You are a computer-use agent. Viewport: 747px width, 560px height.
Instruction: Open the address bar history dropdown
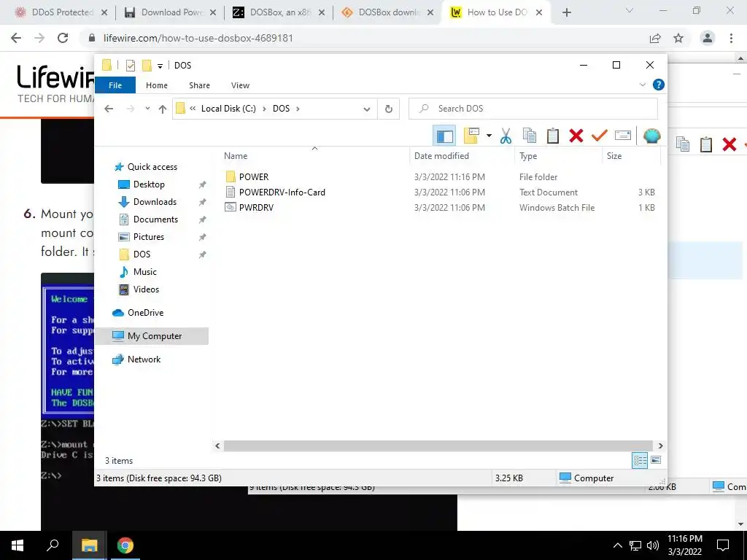point(366,109)
